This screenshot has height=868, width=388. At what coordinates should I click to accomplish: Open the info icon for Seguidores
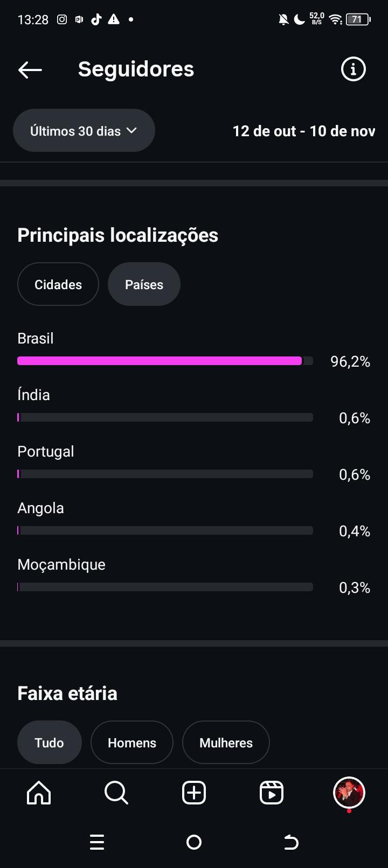(x=353, y=69)
